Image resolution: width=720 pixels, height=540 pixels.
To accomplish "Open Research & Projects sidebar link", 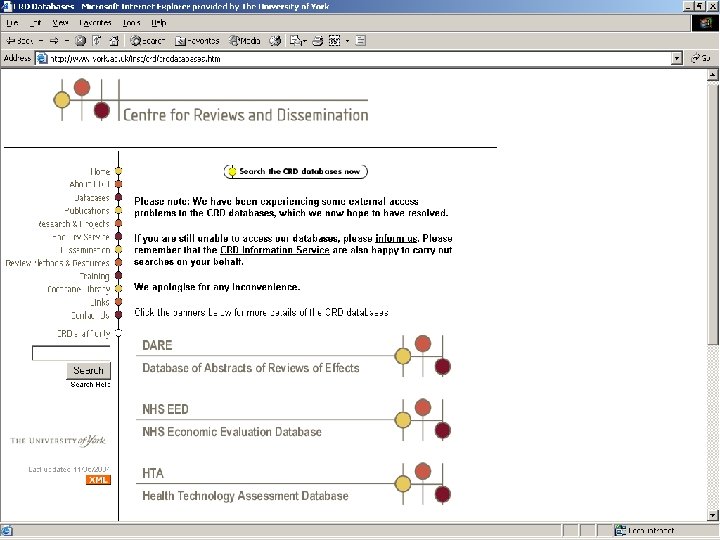I will pos(74,224).
